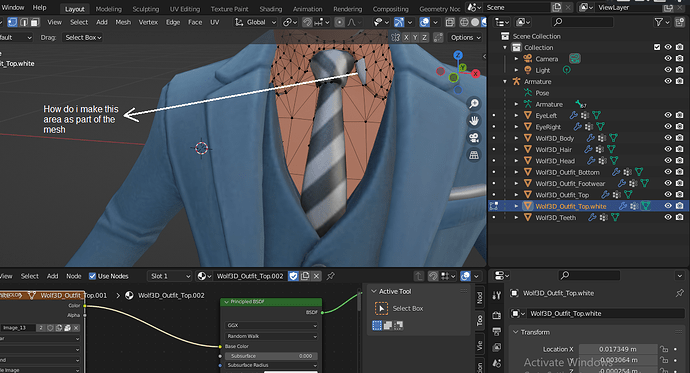Viewport: 690px width, 373px height.
Task: Collapse the Armature tree item
Action: (x=505, y=81)
